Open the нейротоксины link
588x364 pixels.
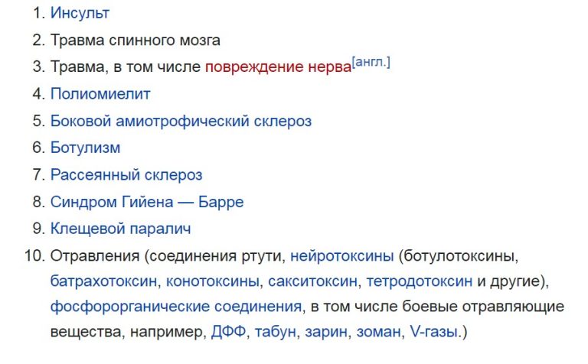pos(342,256)
